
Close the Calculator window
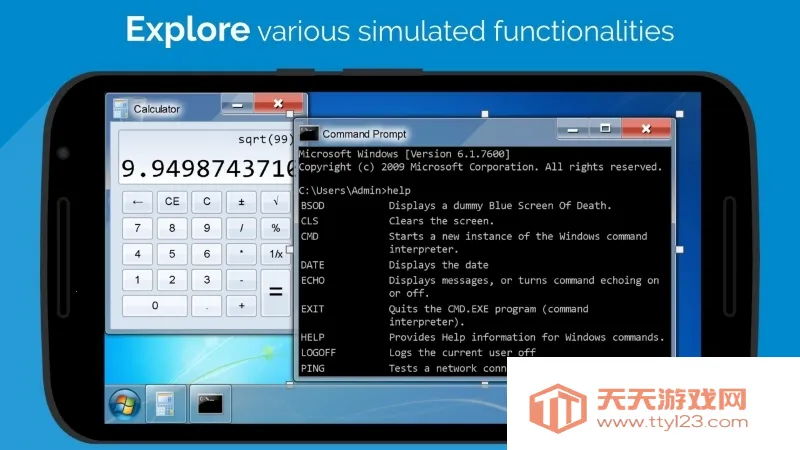(x=278, y=104)
